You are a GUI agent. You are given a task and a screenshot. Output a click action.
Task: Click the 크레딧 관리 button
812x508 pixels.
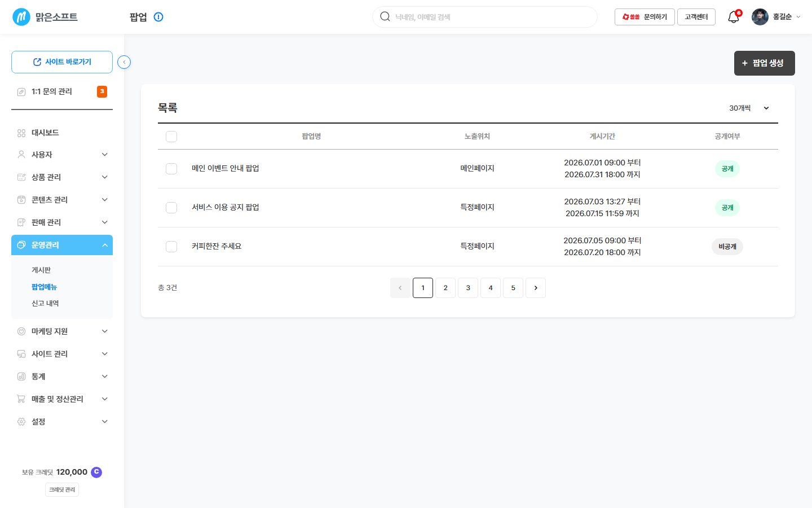click(62, 490)
